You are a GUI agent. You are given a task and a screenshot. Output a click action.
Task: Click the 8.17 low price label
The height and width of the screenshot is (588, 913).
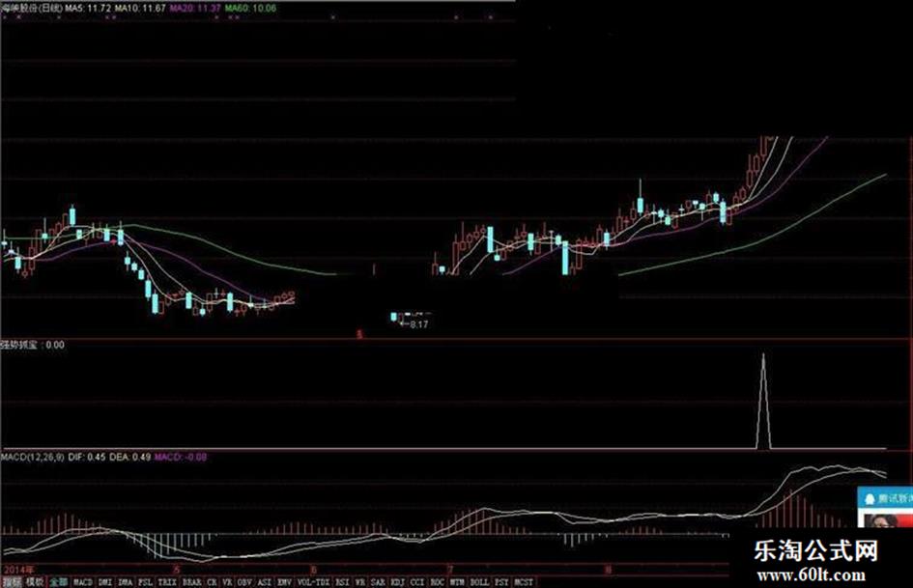pos(418,324)
